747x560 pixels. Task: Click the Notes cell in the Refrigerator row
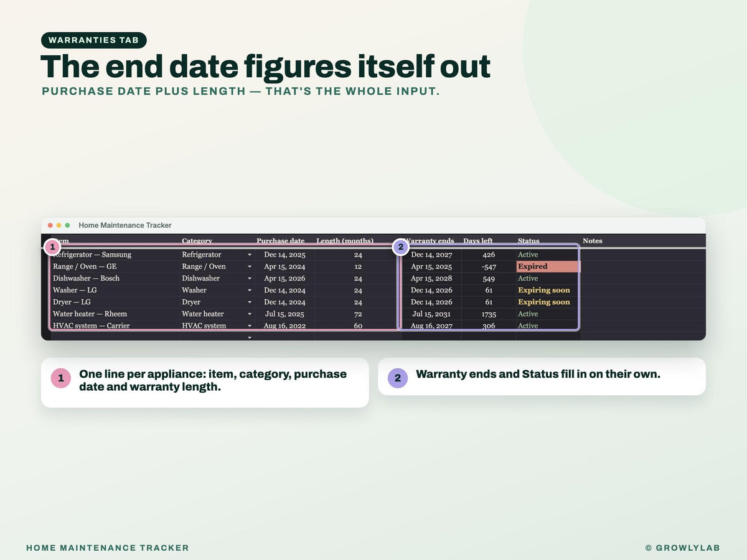tap(643, 254)
